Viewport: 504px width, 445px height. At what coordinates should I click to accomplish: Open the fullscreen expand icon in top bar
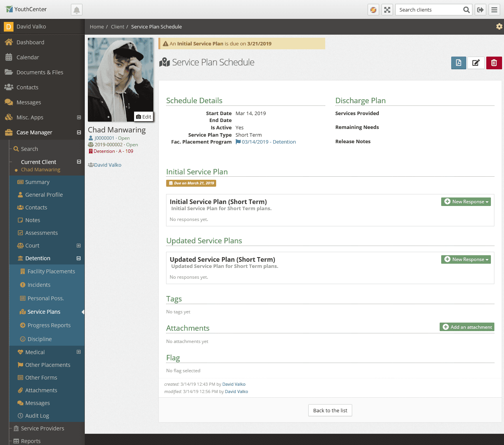click(x=387, y=10)
